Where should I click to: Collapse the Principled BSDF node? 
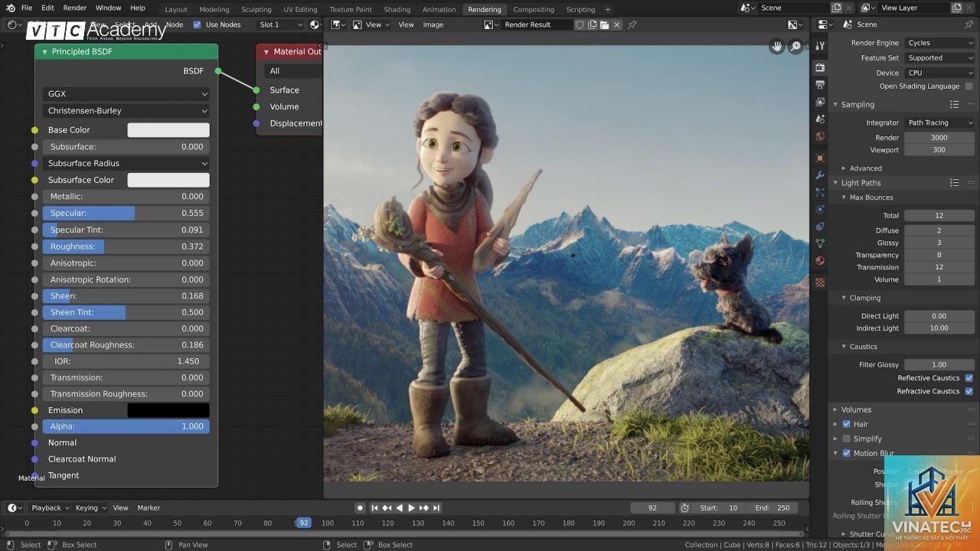point(44,52)
